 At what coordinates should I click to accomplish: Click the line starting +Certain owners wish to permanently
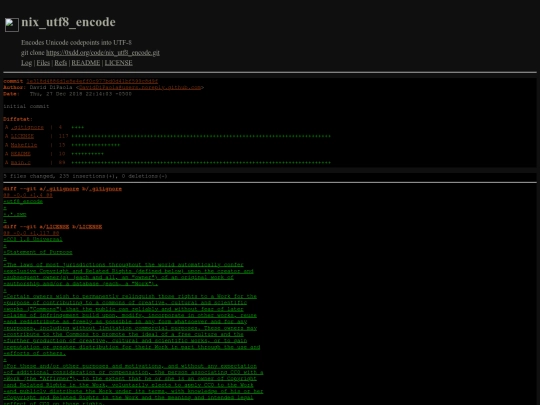[x=130, y=296]
